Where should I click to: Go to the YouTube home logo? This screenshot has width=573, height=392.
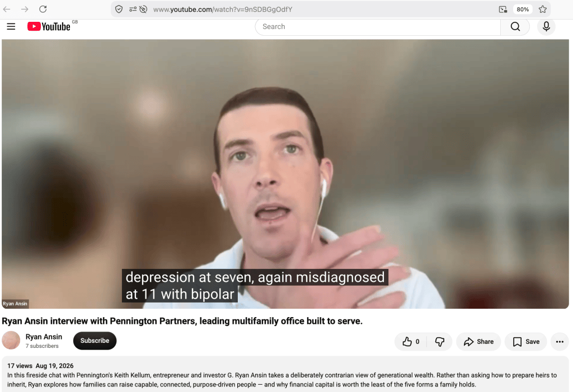[x=49, y=26]
